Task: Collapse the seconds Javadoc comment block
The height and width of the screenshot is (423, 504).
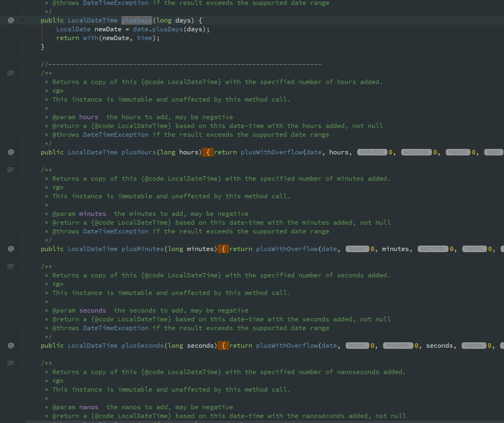Action: click(x=22, y=266)
